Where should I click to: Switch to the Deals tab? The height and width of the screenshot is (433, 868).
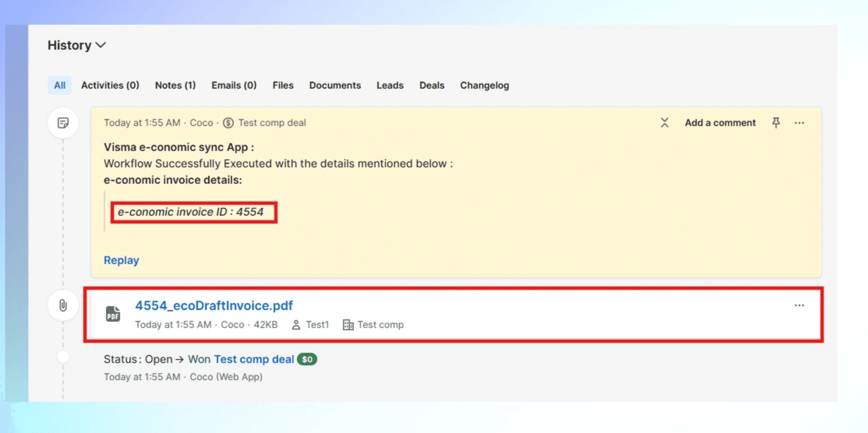[432, 86]
